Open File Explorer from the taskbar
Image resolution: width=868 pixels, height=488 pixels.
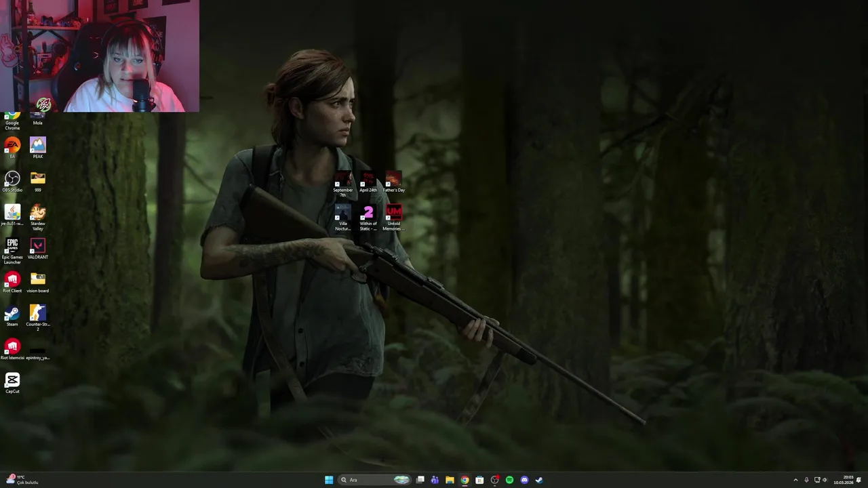point(450,480)
